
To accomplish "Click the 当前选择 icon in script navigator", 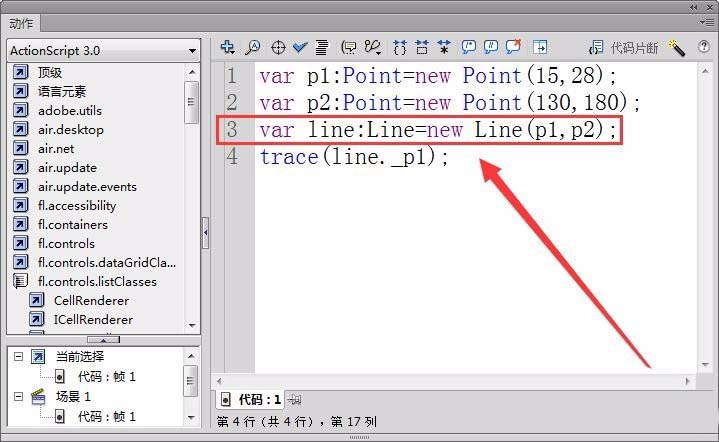I will pyautogui.click(x=38, y=356).
